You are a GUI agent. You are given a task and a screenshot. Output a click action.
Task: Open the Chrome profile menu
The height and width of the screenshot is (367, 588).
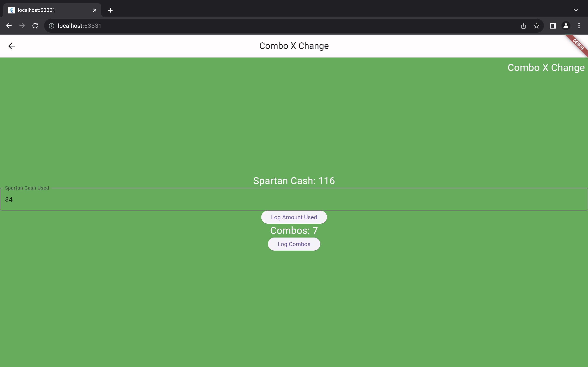pyautogui.click(x=566, y=26)
